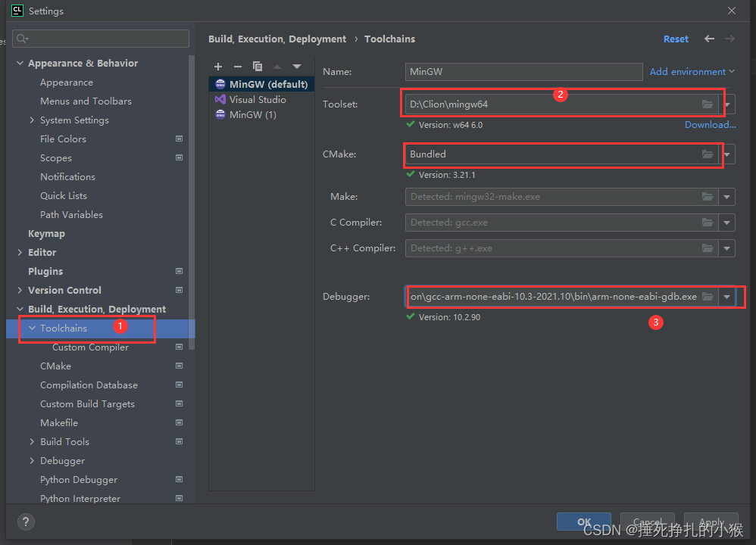This screenshot has width=756, height=545.
Task: Browse for the Debugger executable
Action: (708, 297)
